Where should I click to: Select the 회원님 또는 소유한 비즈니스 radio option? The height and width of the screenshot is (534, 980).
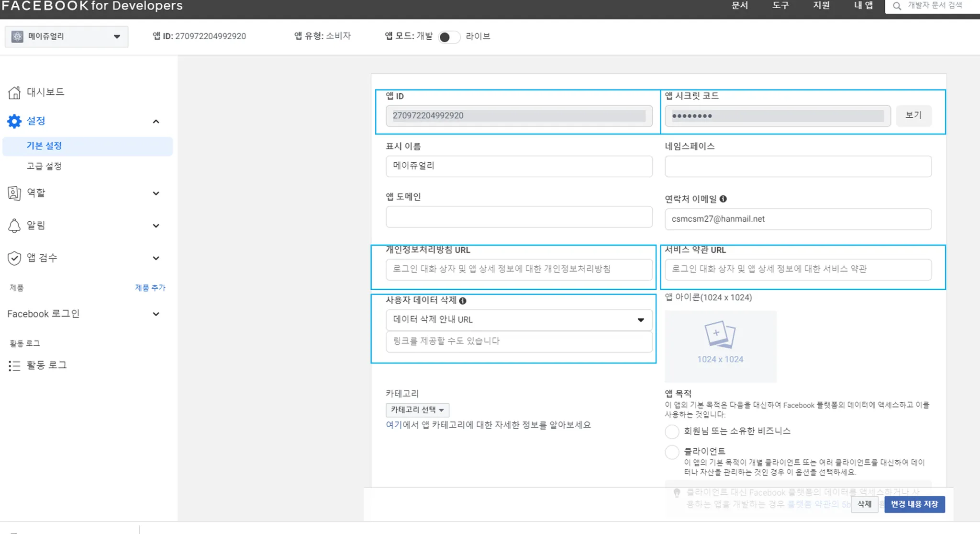tap(672, 432)
